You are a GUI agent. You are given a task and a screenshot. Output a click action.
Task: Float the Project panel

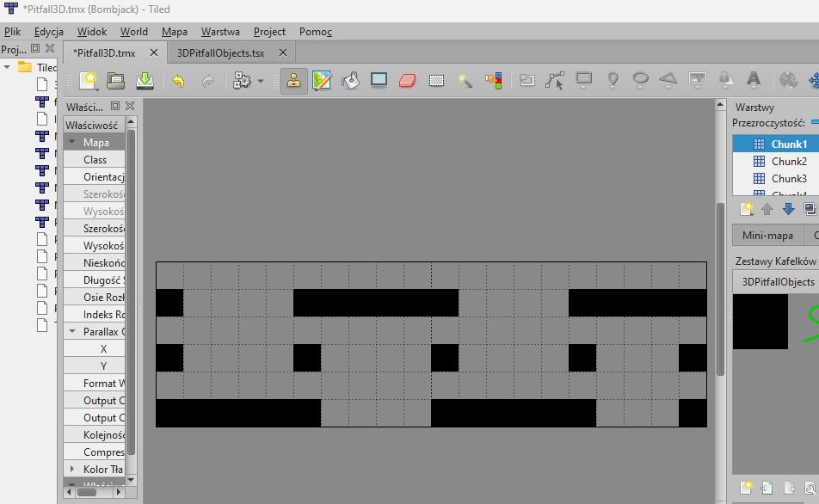pos(35,49)
